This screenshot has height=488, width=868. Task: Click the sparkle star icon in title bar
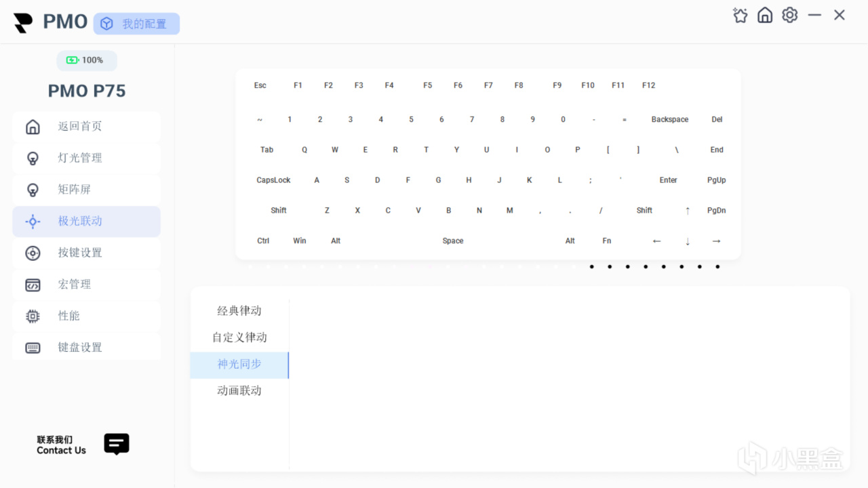tap(741, 15)
